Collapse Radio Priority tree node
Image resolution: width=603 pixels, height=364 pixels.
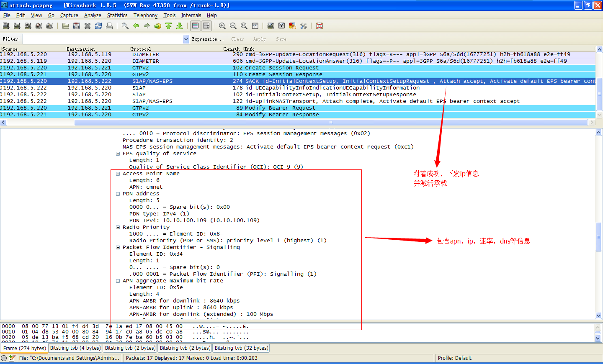point(118,227)
